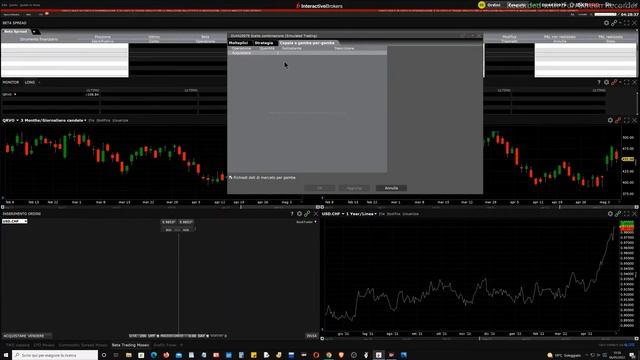Open Microsoft Edge from taskbar
The height and width of the screenshot is (360, 640).
[153, 355]
